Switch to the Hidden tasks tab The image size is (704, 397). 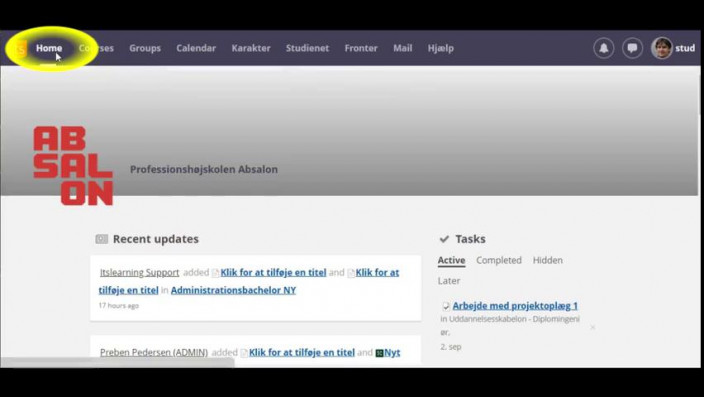tap(548, 260)
